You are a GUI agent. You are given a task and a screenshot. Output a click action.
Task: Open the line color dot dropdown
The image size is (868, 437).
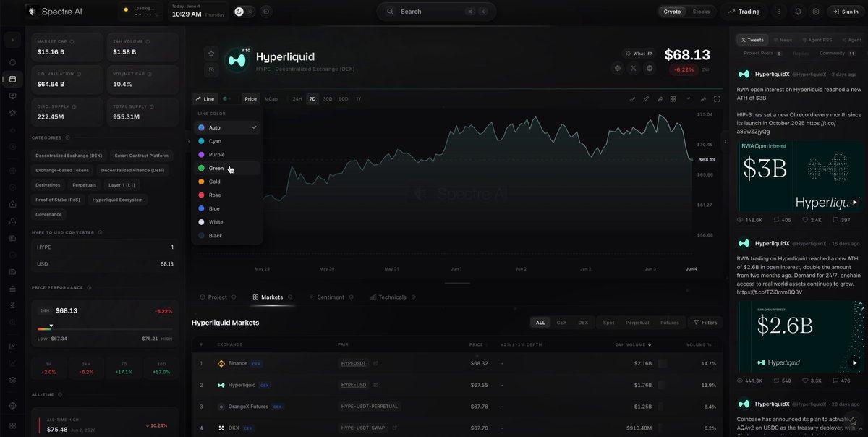tap(227, 98)
